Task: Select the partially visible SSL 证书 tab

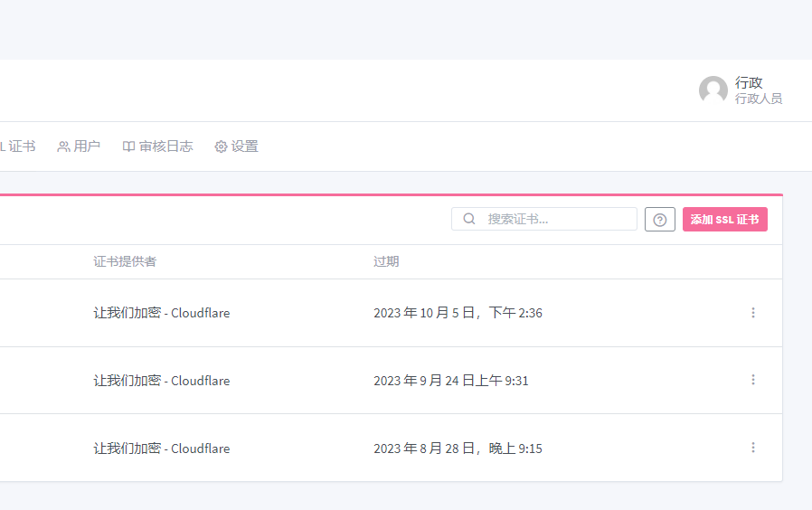Action: 18,146
